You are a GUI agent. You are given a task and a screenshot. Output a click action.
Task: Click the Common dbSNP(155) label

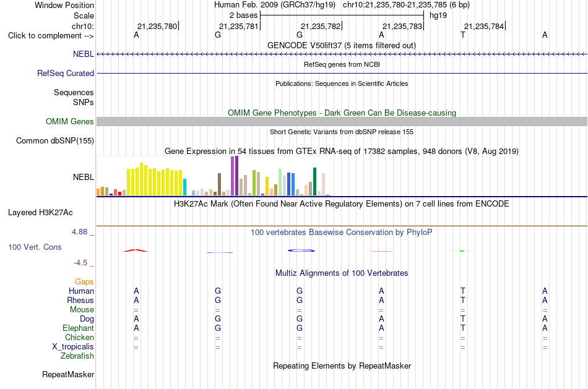click(x=54, y=140)
